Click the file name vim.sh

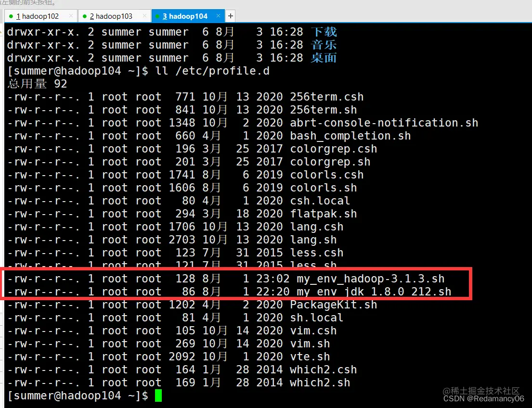(310, 344)
